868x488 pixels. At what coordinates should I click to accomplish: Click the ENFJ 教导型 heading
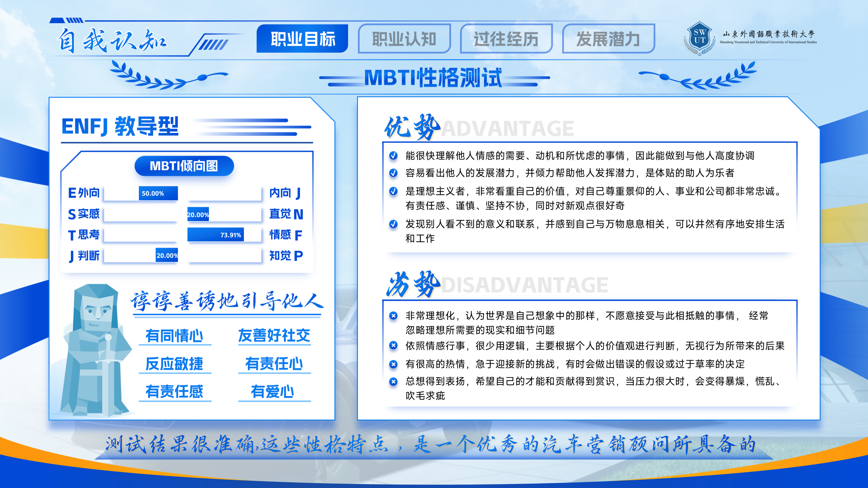120,126
